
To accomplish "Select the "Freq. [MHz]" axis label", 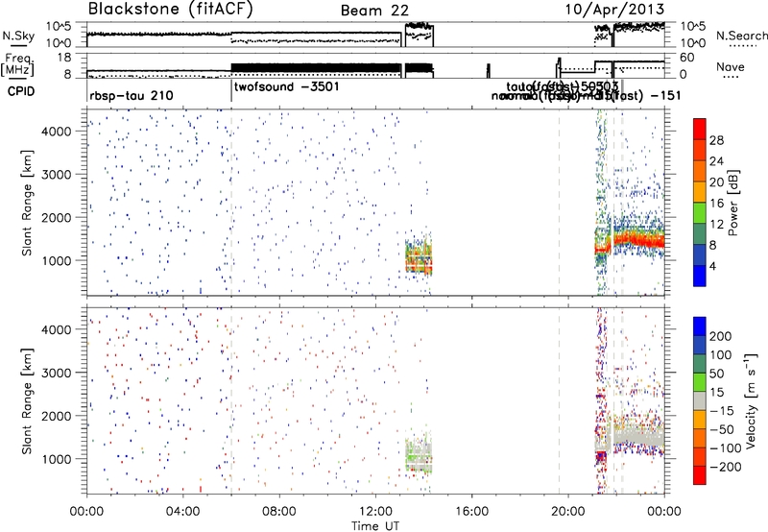I will click(x=17, y=65).
